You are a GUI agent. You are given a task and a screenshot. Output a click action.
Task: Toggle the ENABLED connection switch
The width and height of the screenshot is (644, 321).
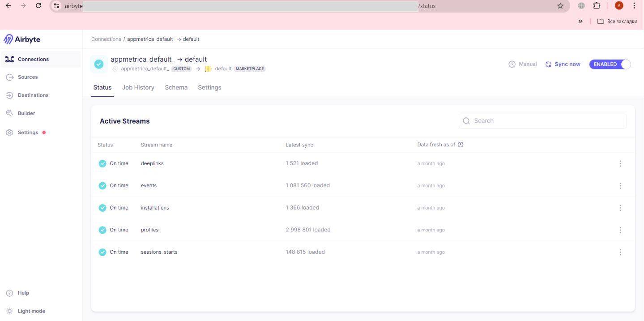tap(610, 64)
